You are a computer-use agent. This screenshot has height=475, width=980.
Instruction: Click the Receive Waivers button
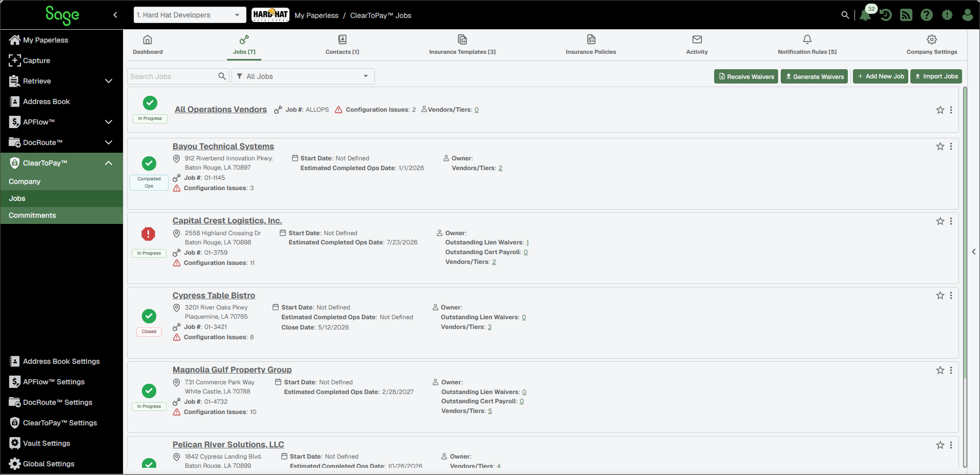point(746,76)
